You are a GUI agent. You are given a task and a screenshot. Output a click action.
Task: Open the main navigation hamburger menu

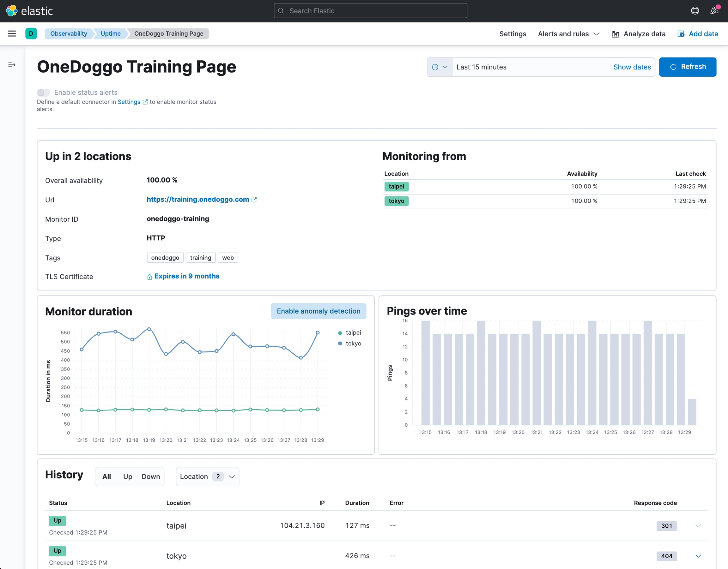coord(12,34)
